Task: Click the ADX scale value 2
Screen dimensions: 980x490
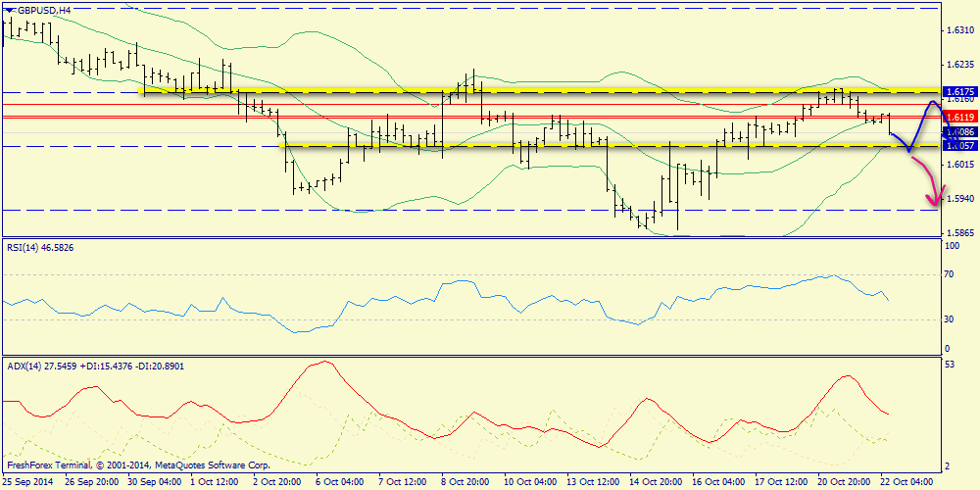Action: (948, 466)
